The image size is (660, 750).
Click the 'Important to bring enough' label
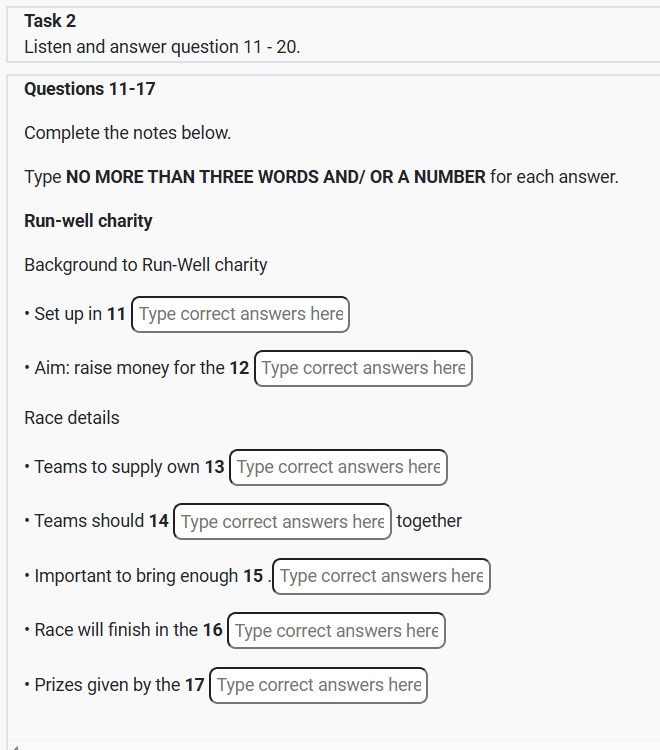pyautogui.click(x=136, y=576)
